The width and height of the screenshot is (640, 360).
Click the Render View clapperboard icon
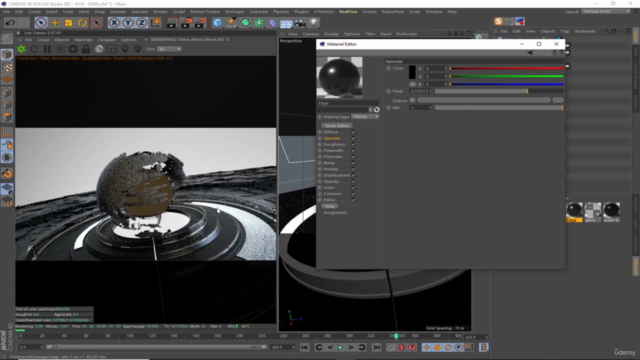click(172, 23)
